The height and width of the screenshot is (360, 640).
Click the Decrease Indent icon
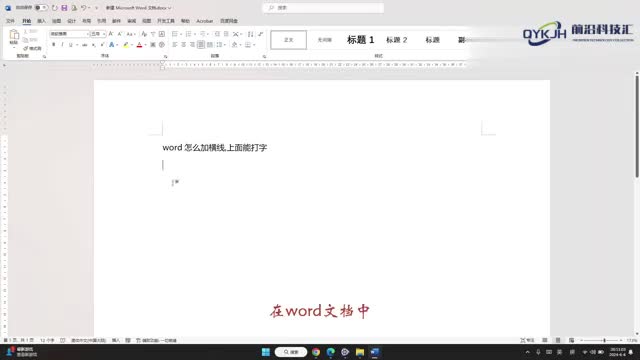[x=217, y=34]
